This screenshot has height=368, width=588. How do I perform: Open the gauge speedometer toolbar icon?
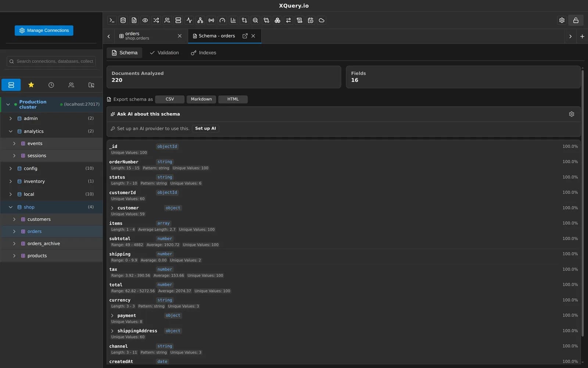[222, 20]
